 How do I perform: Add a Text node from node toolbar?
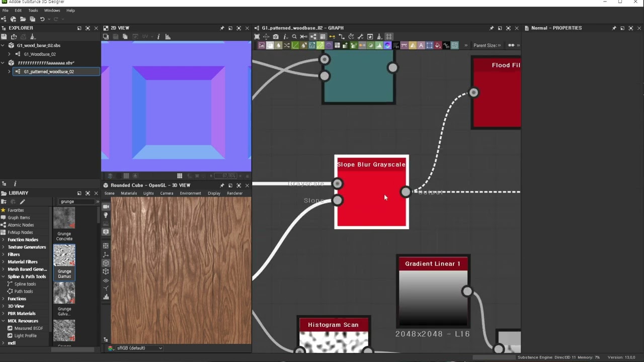click(x=421, y=45)
